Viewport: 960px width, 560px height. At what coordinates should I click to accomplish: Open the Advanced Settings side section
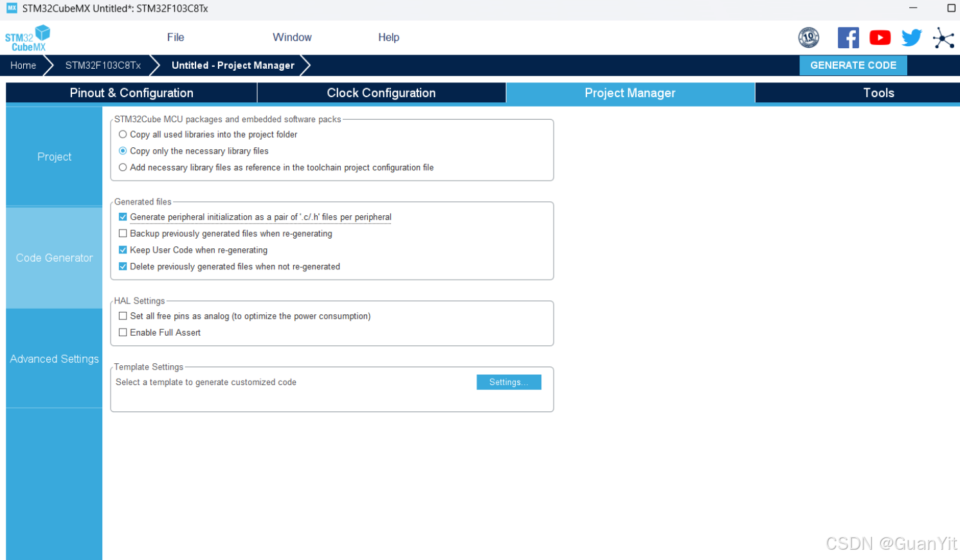point(54,359)
